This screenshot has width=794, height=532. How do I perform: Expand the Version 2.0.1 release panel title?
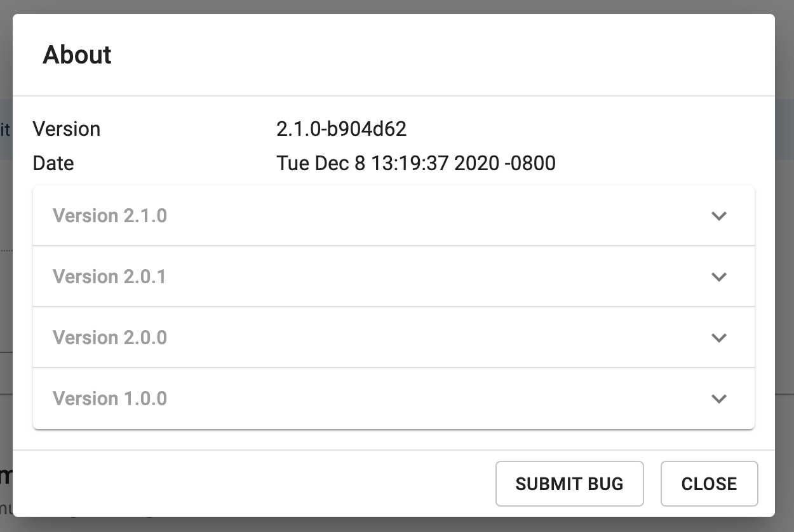tap(109, 277)
